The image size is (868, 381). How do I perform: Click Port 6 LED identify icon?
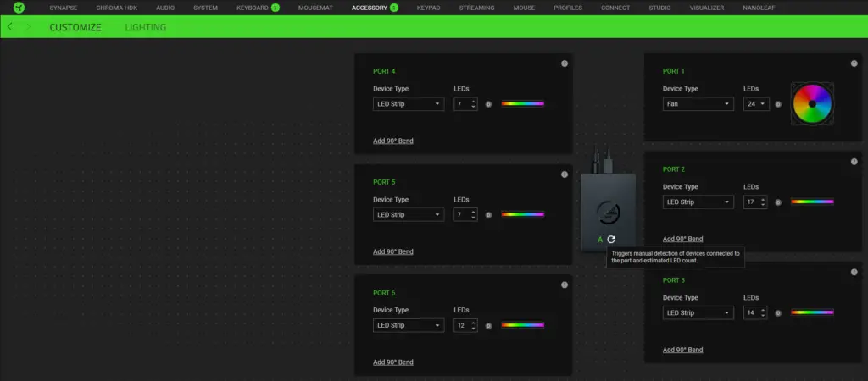(488, 326)
